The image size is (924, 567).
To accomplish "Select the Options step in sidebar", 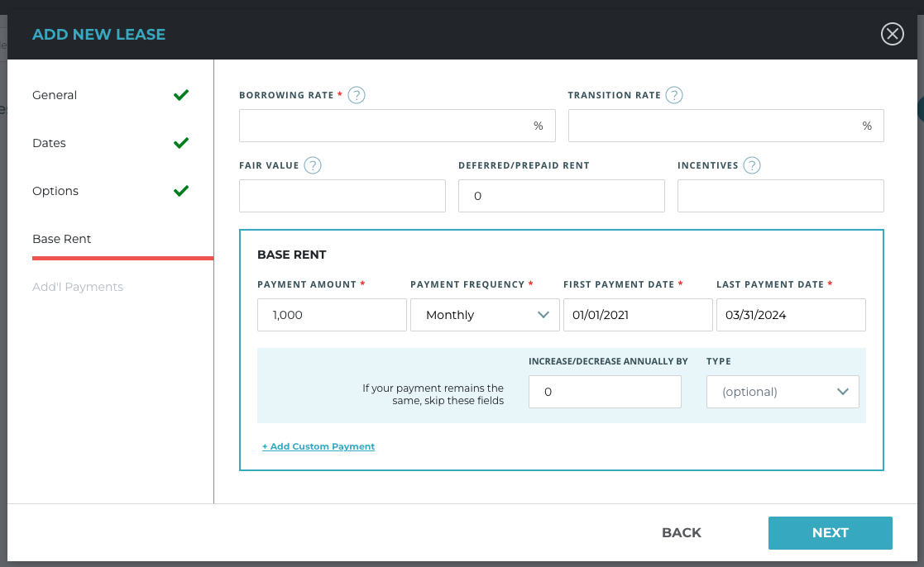I will tap(55, 191).
